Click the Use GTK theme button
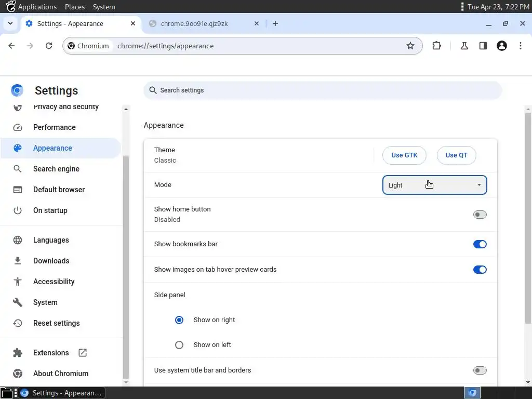Image resolution: width=532 pixels, height=399 pixels. [404, 155]
